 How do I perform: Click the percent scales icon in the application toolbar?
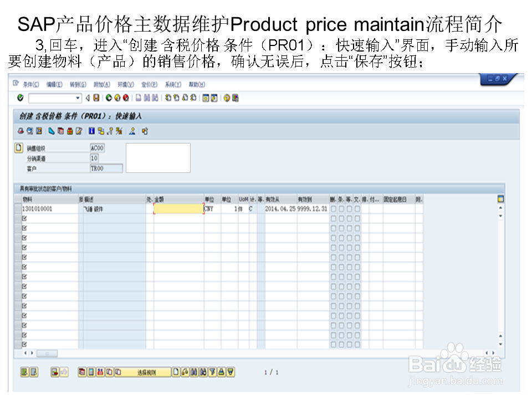point(119,131)
